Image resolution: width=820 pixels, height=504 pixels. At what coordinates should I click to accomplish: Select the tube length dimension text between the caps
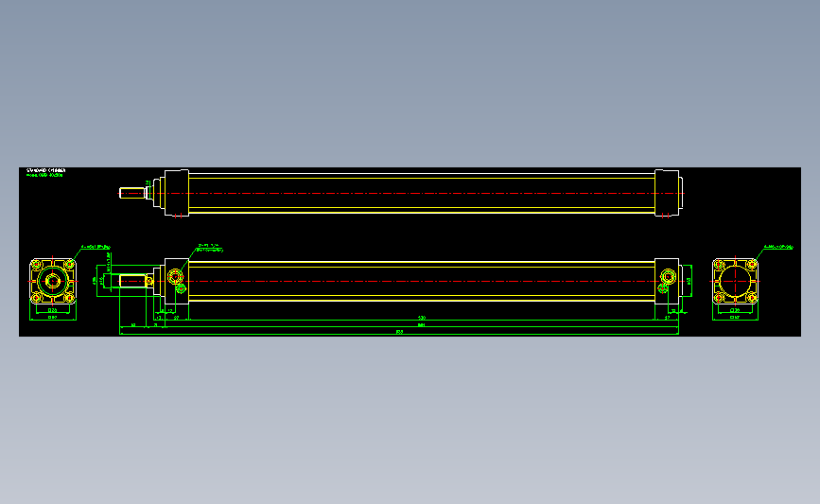tap(422, 318)
